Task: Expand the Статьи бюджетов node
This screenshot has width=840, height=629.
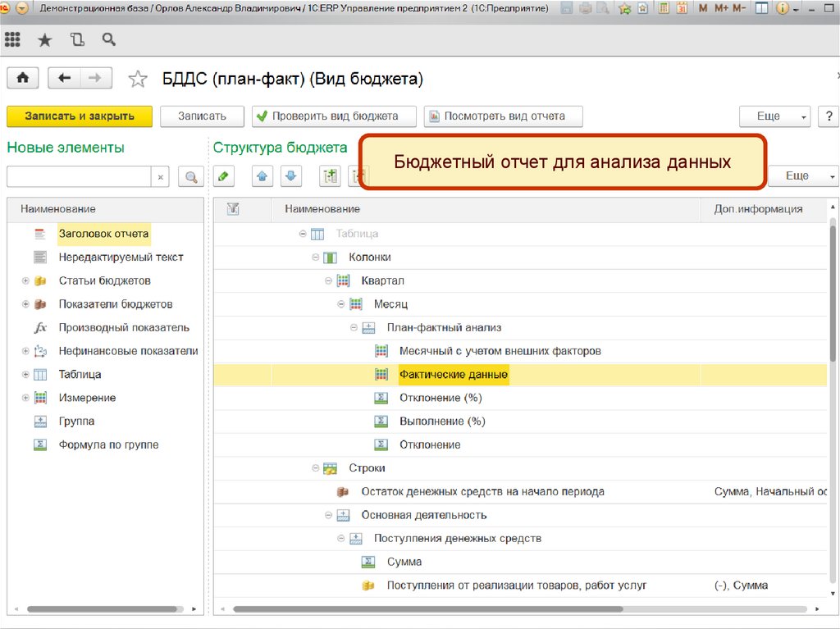Action: (x=25, y=281)
